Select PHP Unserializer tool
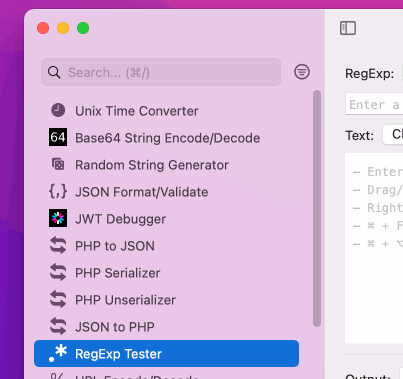 pos(166,300)
